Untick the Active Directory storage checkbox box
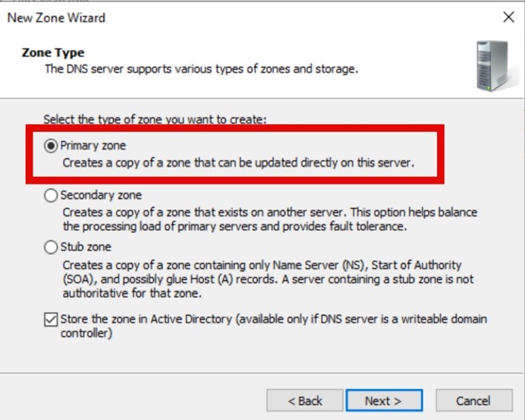 pos(50,319)
